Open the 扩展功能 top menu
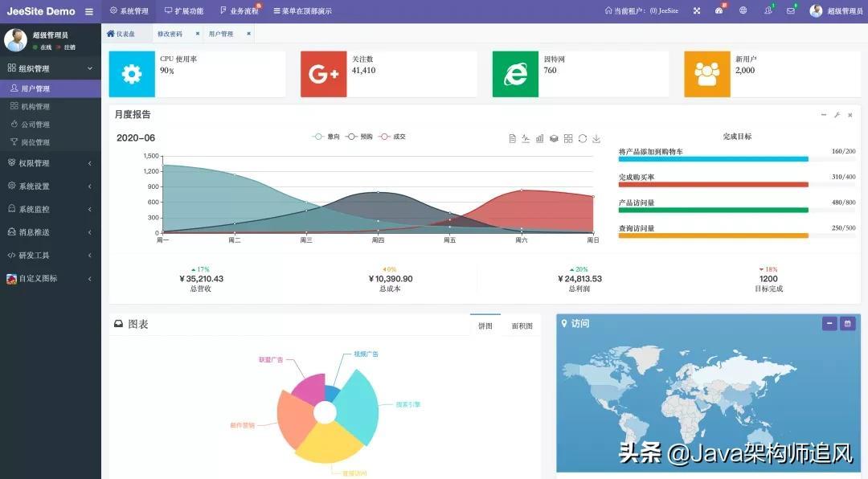The height and width of the screenshot is (479, 868). tap(188, 10)
